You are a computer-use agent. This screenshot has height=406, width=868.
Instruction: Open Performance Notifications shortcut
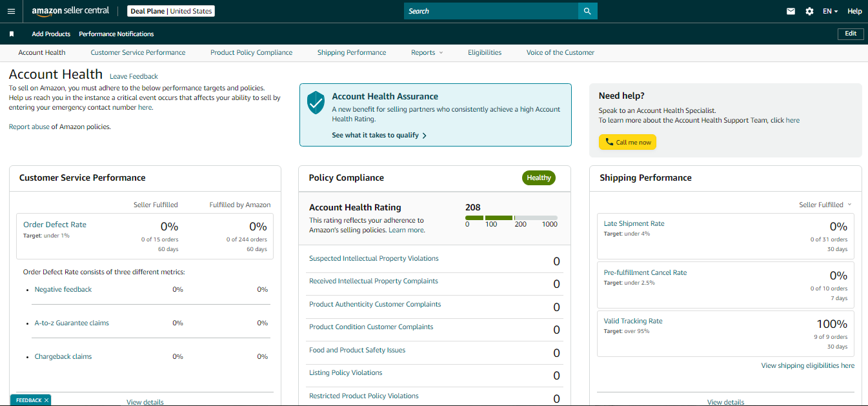tap(116, 34)
